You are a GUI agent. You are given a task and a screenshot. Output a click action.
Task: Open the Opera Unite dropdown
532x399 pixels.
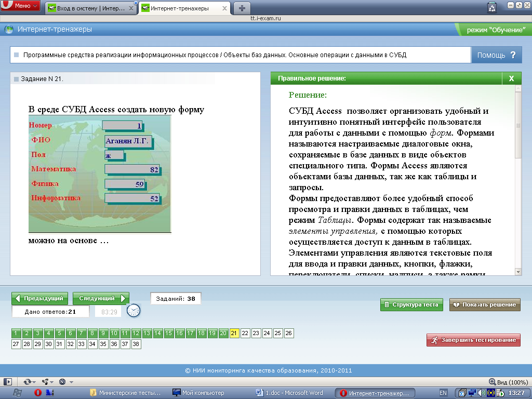47,382
